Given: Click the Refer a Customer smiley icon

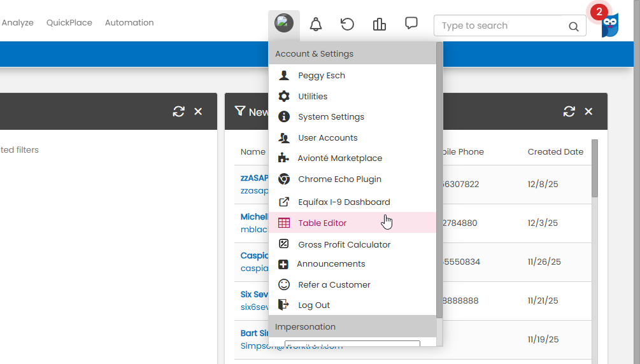Looking at the screenshot, I should pyautogui.click(x=284, y=284).
